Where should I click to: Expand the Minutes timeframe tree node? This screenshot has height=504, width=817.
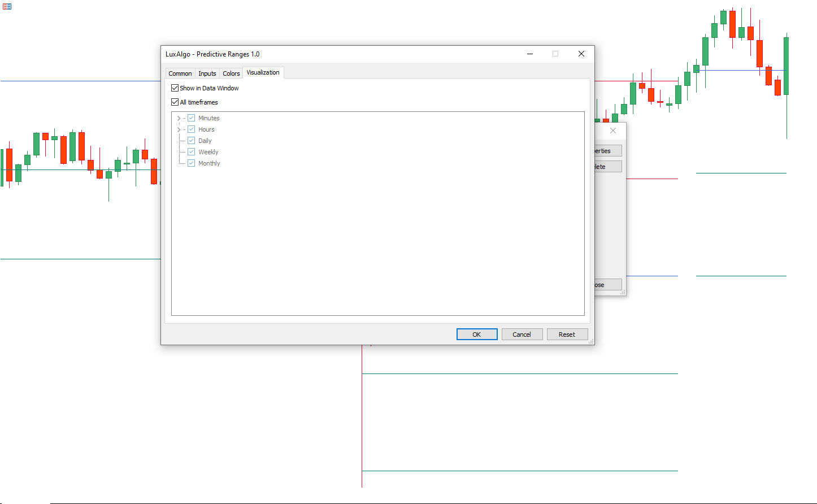coord(179,118)
